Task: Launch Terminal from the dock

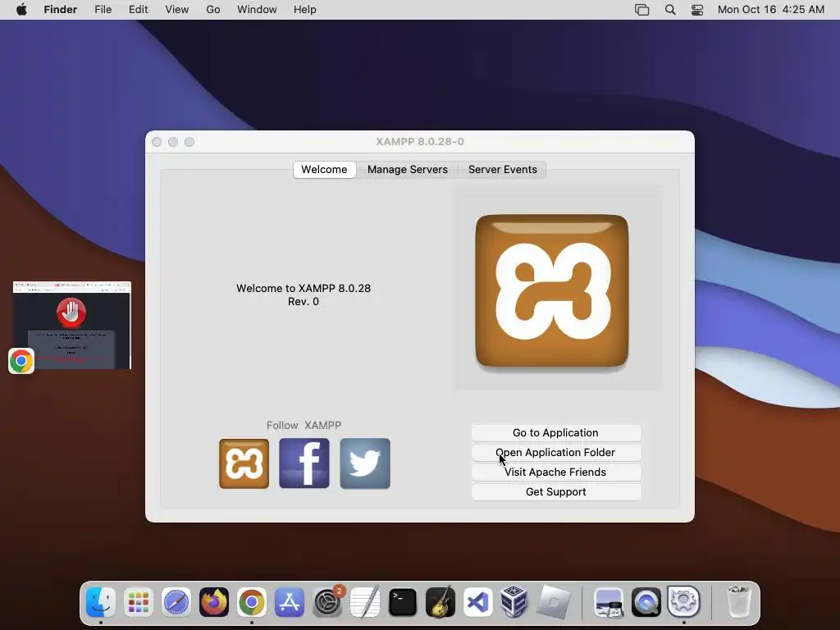Action: click(402, 601)
